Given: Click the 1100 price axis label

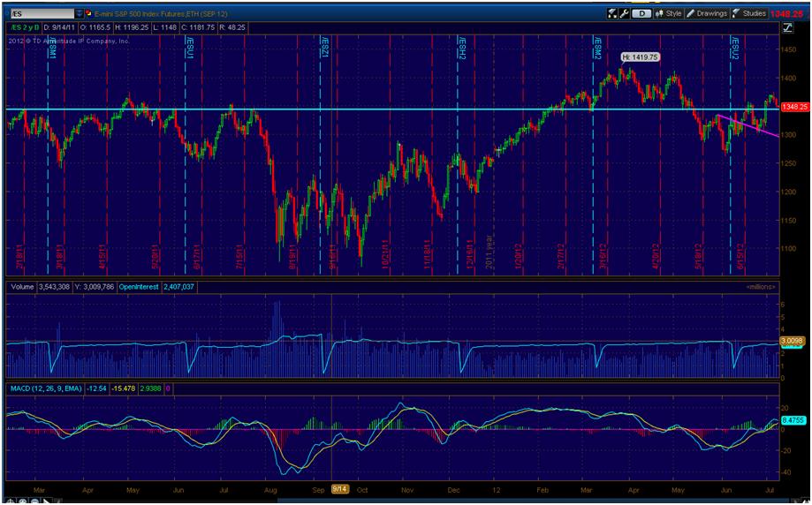Looking at the screenshot, I should pos(789,248).
